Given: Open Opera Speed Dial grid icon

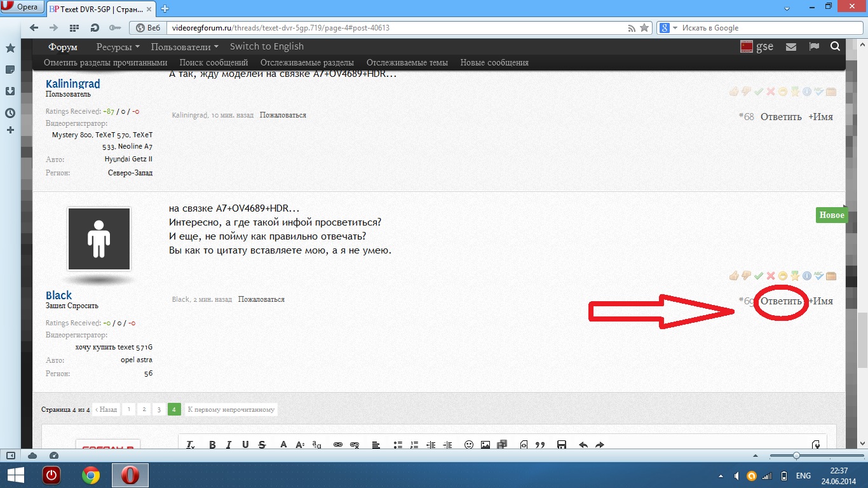Looking at the screenshot, I should pyautogui.click(x=74, y=28).
